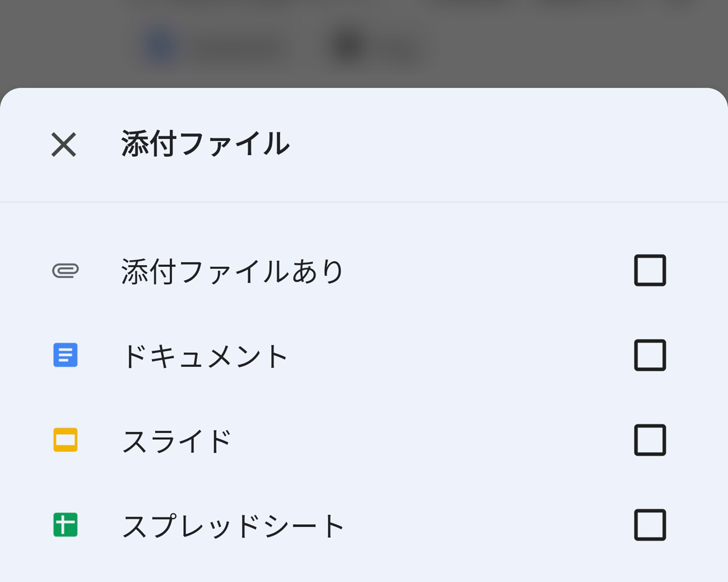Viewport: 728px width, 582px height.
Task: Choose the ドキュメント option label
Action: coord(205,356)
